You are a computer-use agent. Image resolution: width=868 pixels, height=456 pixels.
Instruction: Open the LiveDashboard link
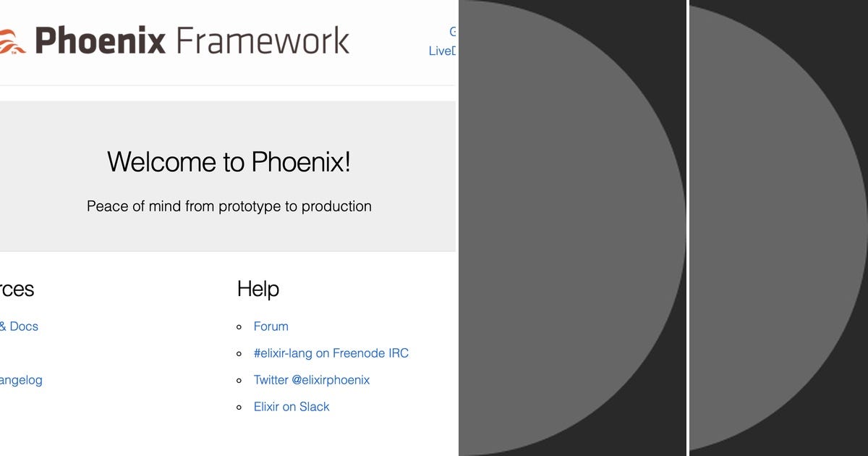442,51
